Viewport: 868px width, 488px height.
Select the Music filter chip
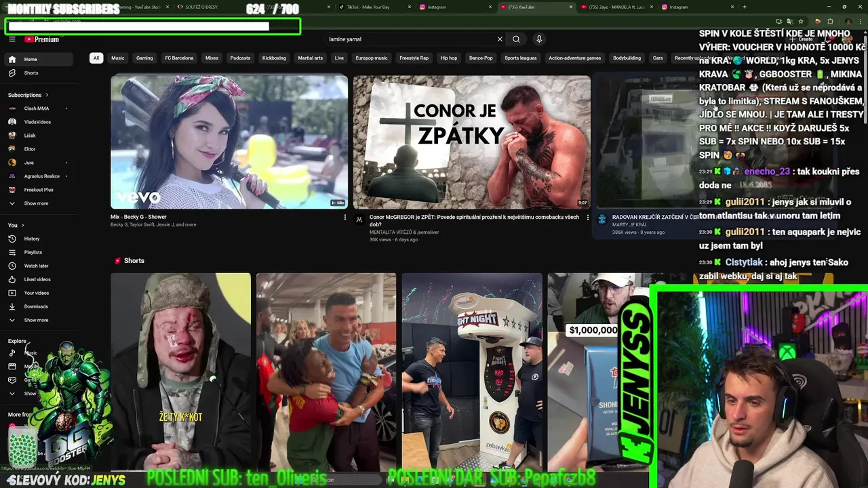point(118,58)
